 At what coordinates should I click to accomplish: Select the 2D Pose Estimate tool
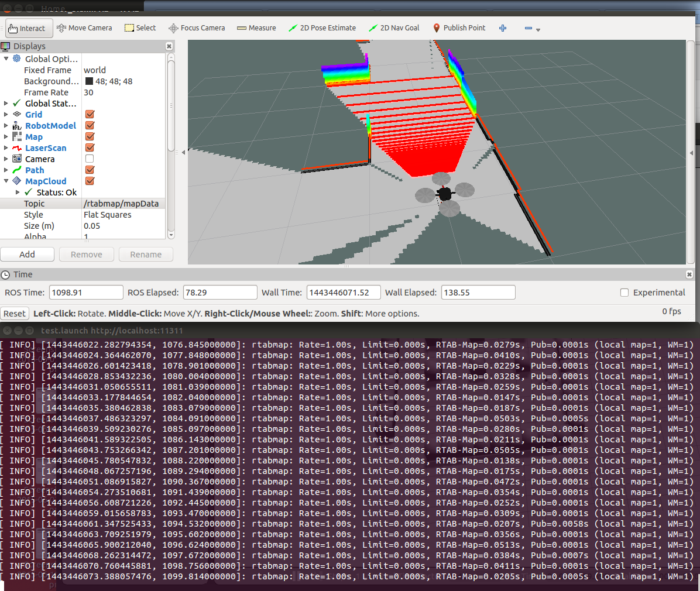point(322,28)
